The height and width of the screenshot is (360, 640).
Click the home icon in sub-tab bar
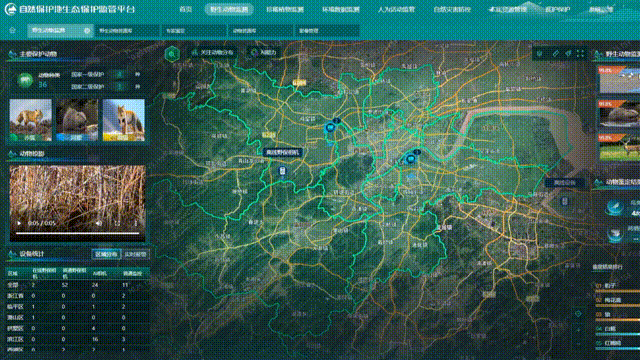click(12, 30)
